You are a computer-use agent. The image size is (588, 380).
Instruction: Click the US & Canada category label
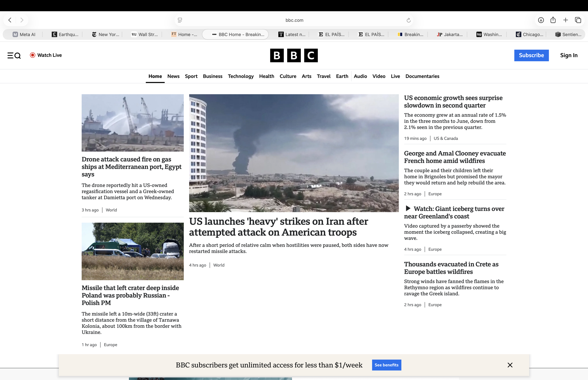coord(446,139)
